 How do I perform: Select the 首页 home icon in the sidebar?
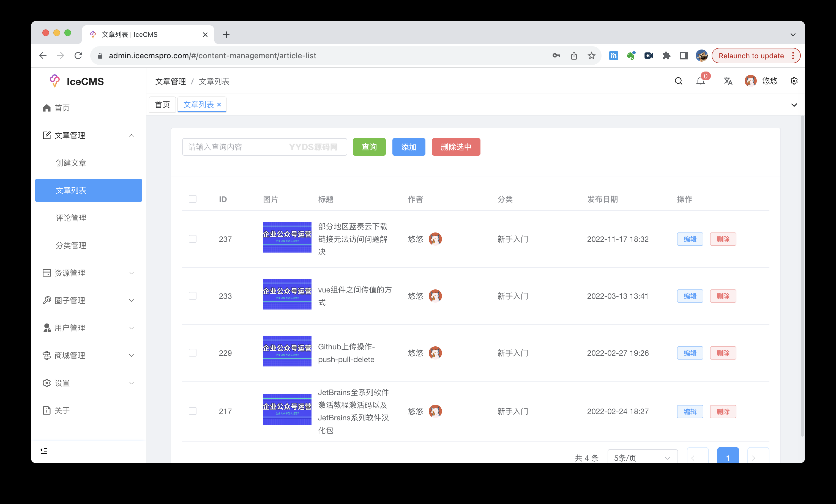(47, 108)
